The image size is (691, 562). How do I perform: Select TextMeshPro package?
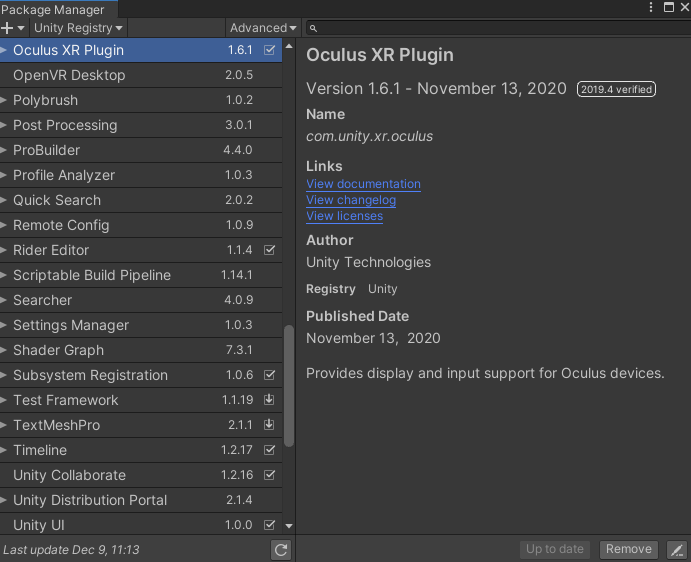pyautogui.click(x=141, y=425)
